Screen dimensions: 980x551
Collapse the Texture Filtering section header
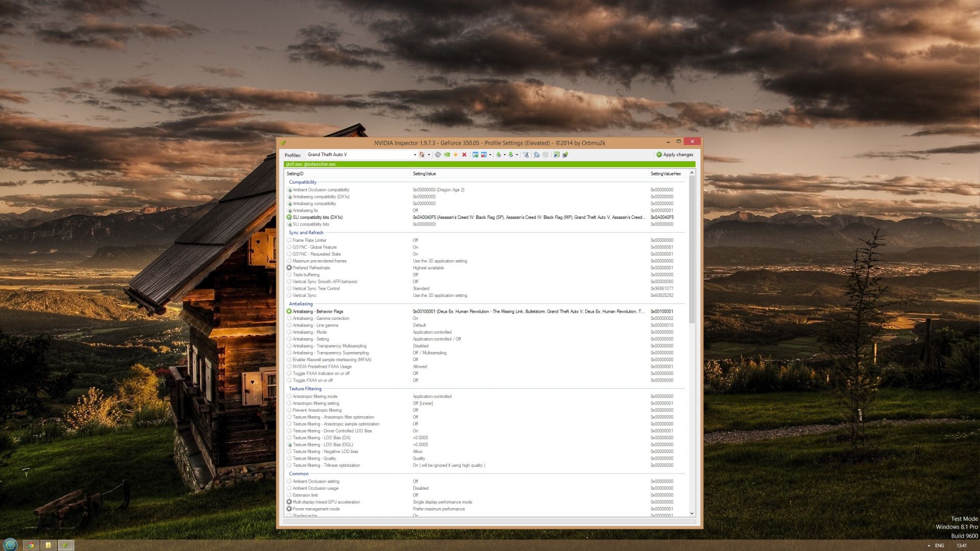tap(305, 389)
